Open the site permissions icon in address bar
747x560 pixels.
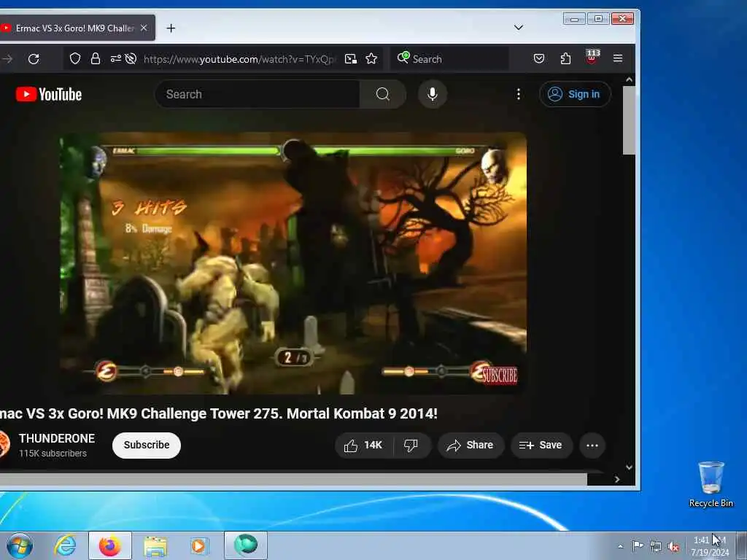click(x=116, y=58)
